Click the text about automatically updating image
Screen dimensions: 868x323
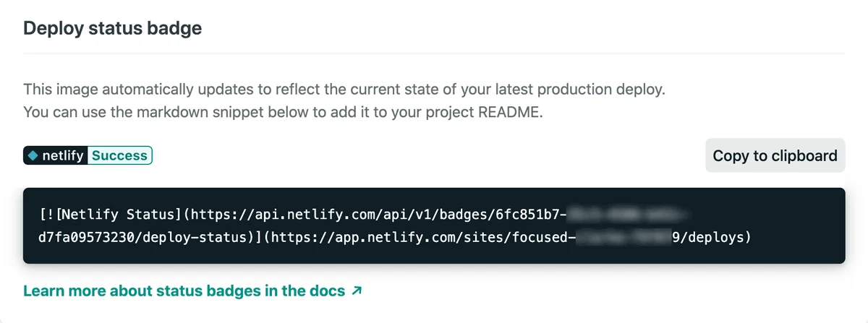344,90
